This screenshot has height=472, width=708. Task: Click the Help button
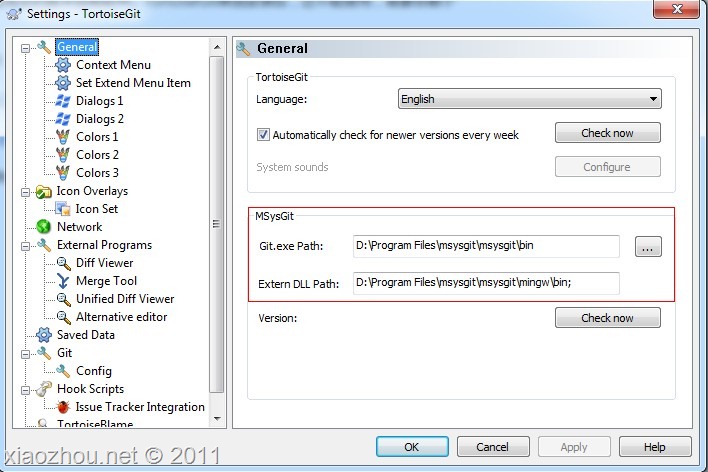coord(655,447)
